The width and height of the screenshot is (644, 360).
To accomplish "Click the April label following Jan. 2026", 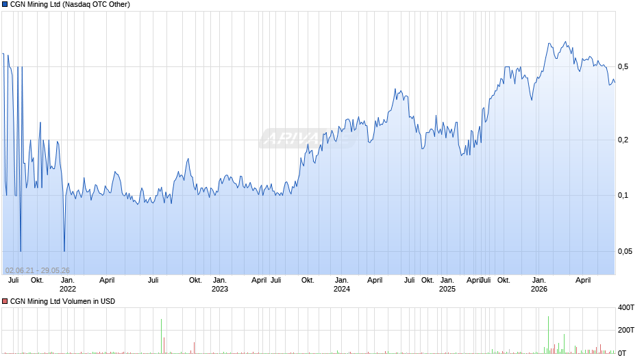I will (x=583, y=281).
